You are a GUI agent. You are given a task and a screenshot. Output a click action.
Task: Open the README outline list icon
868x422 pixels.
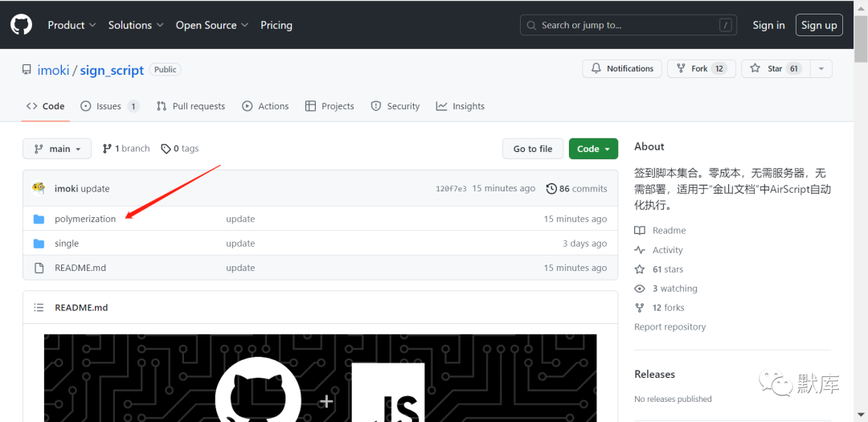39,307
